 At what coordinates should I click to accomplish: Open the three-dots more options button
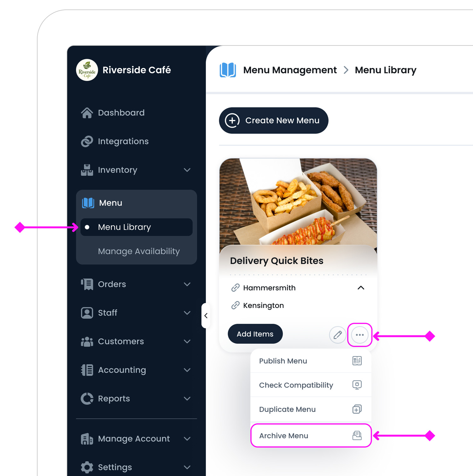(360, 335)
